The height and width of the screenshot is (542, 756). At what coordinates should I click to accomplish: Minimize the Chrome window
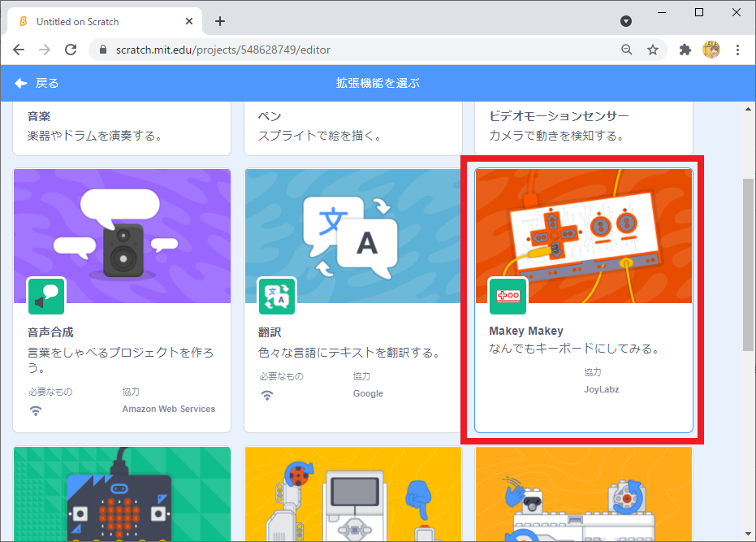point(662,12)
